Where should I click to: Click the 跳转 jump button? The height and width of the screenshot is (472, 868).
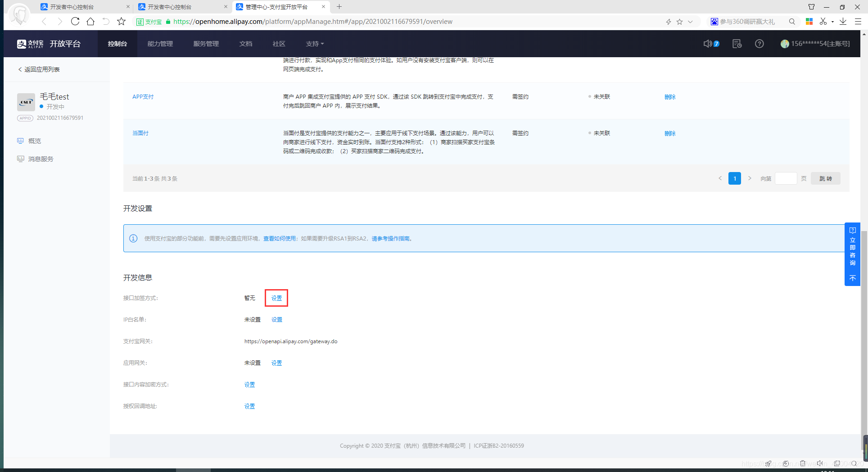(x=826, y=178)
